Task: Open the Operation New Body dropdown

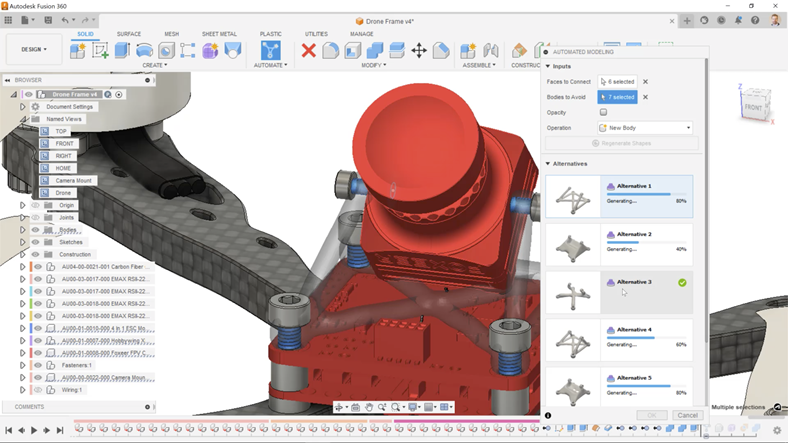Action: [645, 128]
